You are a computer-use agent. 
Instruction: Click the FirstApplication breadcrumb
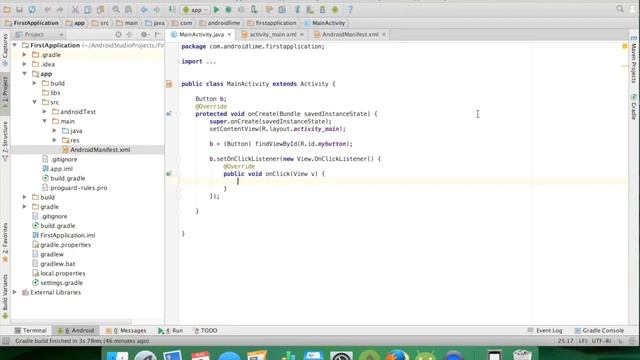31,23
